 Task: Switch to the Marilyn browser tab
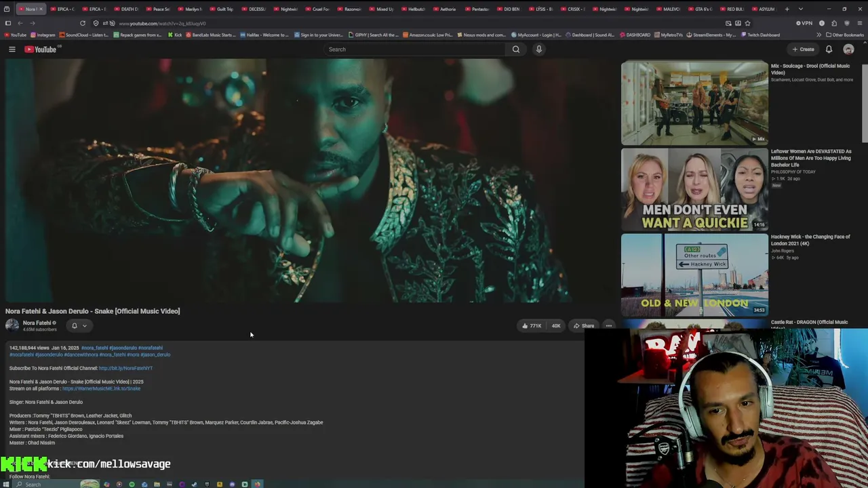191,9
